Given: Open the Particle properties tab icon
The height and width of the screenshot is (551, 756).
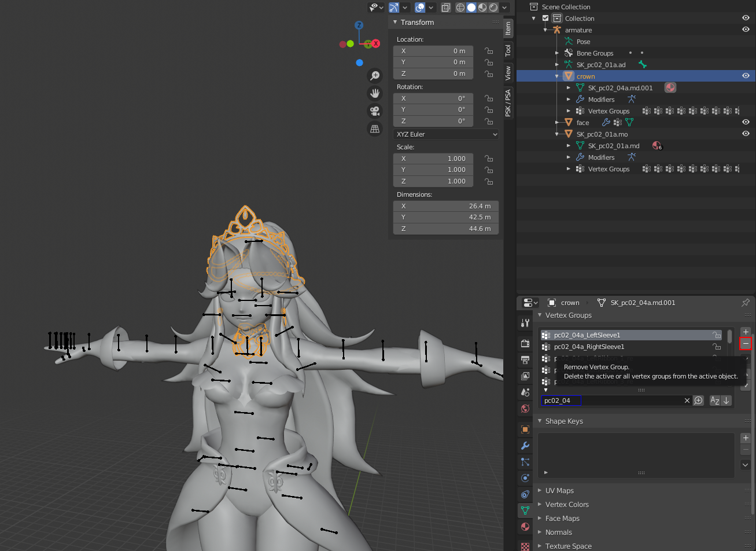Looking at the screenshot, I should pyautogui.click(x=525, y=462).
